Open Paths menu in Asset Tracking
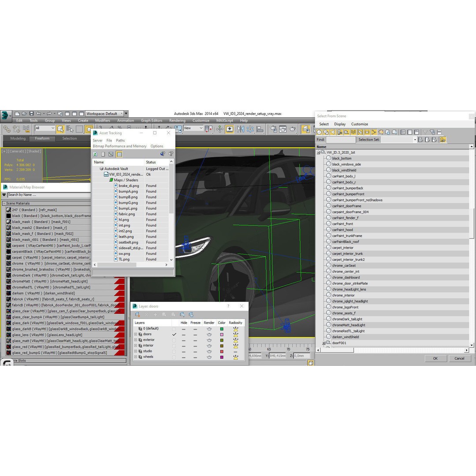This screenshot has height=476, width=476. (120, 141)
